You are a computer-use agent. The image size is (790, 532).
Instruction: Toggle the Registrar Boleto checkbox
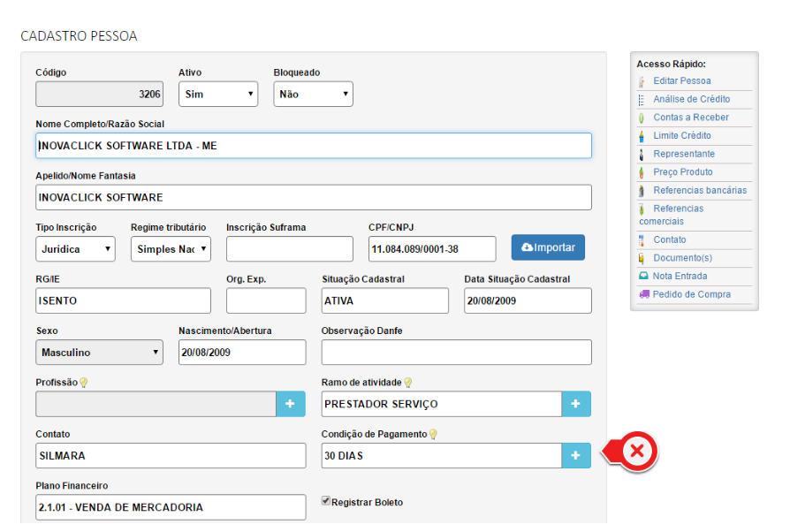tap(326, 501)
